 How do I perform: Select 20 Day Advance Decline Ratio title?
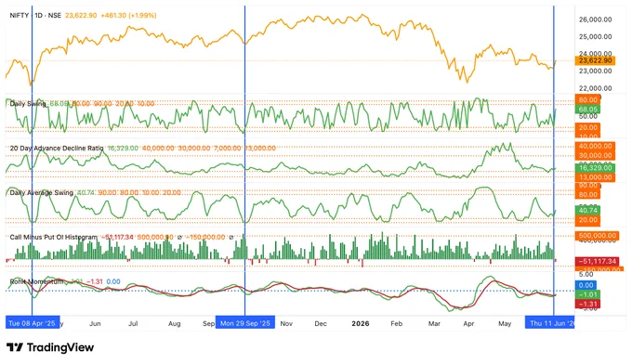point(57,149)
